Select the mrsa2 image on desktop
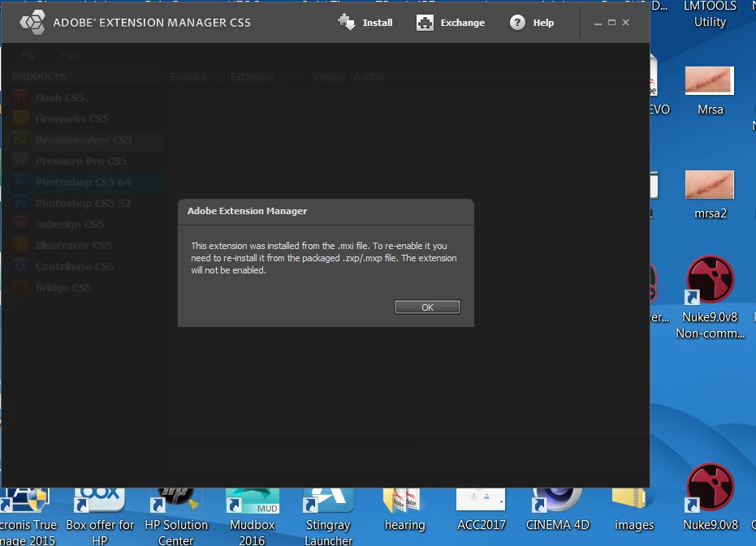The height and width of the screenshot is (546, 756). 710,196
